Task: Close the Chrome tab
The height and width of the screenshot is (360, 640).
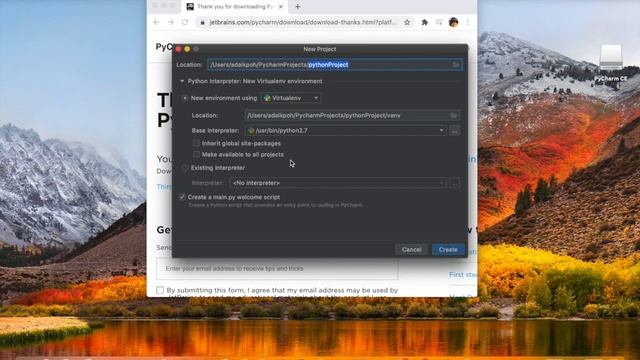Action: pyautogui.click(x=281, y=7)
